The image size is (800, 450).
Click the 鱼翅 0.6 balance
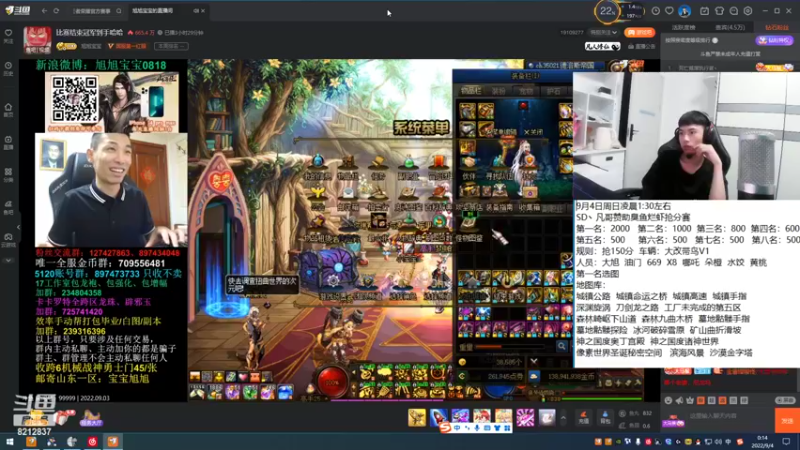[x=635, y=426]
